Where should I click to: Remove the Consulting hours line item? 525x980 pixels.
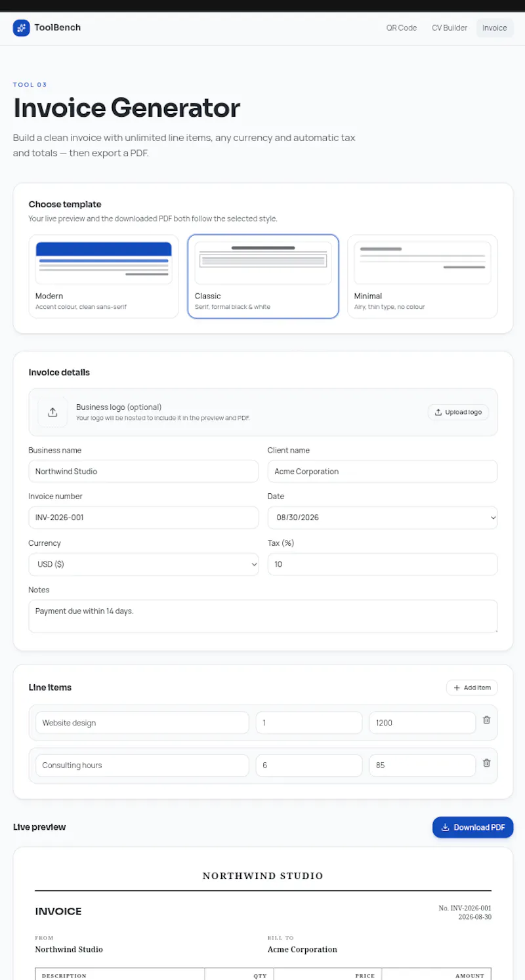point(486,763)
